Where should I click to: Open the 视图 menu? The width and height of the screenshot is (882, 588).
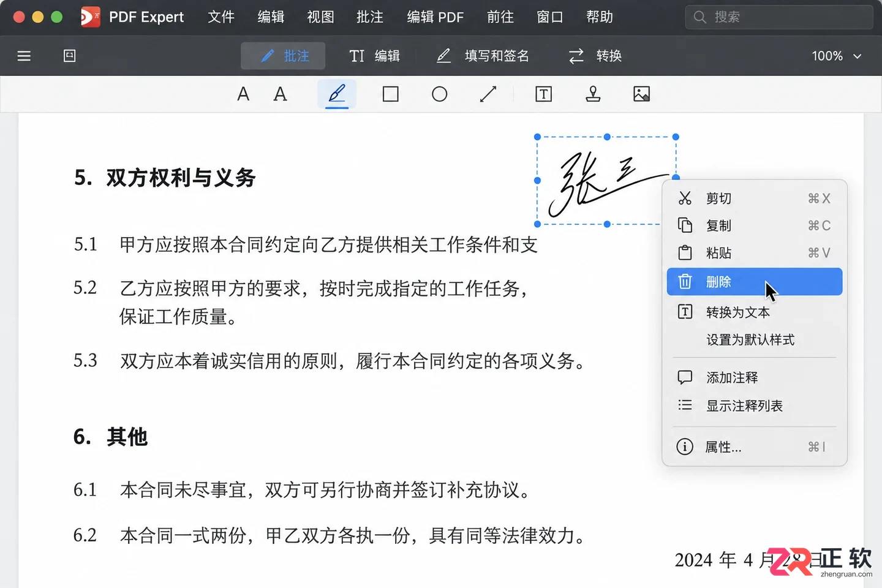pyautogui.click(x=320, y=17)
